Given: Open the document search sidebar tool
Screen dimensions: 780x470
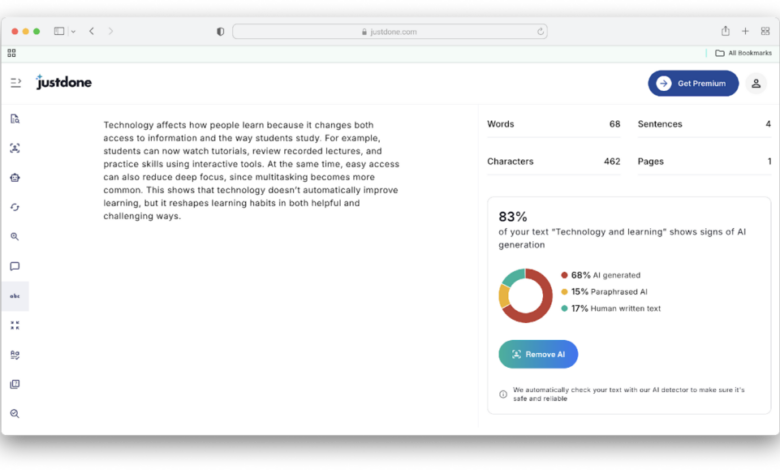Looking at the screenshot, I should pos(15,119).
